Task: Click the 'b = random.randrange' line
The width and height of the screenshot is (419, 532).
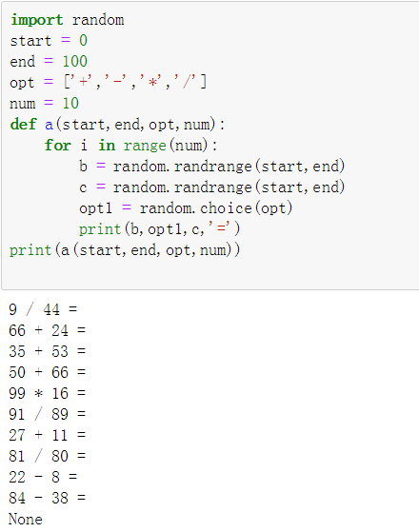Action: coord(211,167)
